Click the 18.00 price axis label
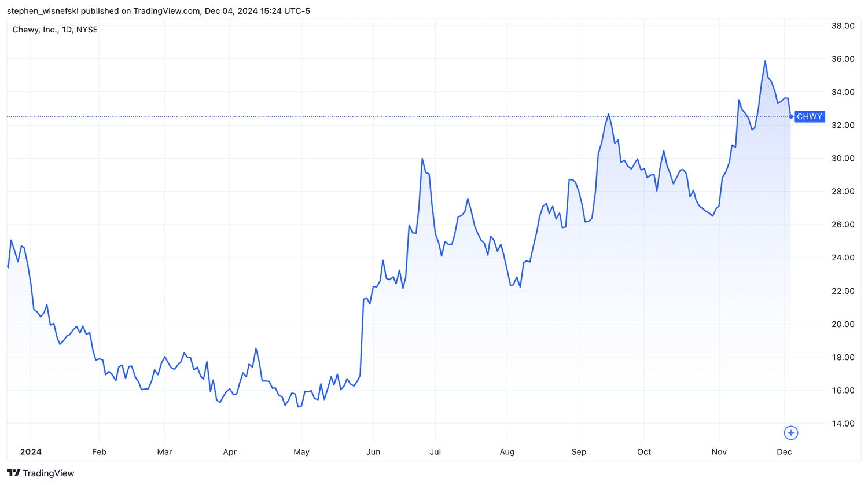Image resolution: width=868 pixels, height=485 pixels. point(843,357)
